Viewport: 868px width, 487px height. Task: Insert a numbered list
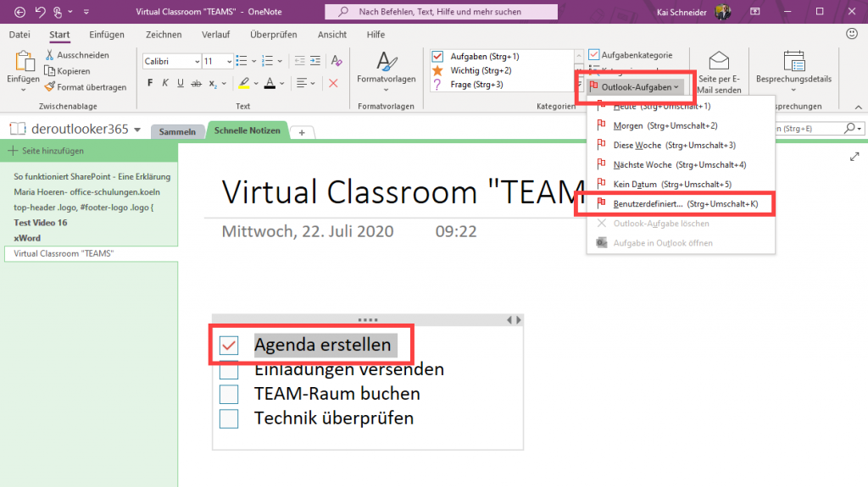click(x=267, y=61)
